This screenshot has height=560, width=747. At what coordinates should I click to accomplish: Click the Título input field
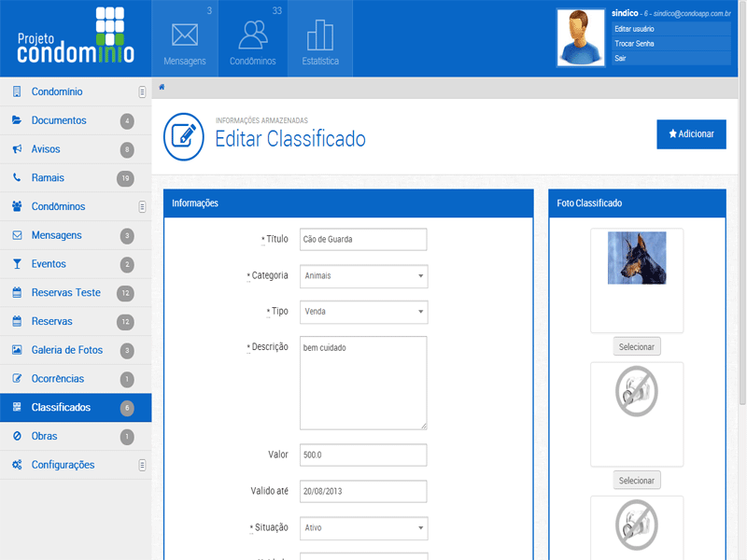pos(363,240)
